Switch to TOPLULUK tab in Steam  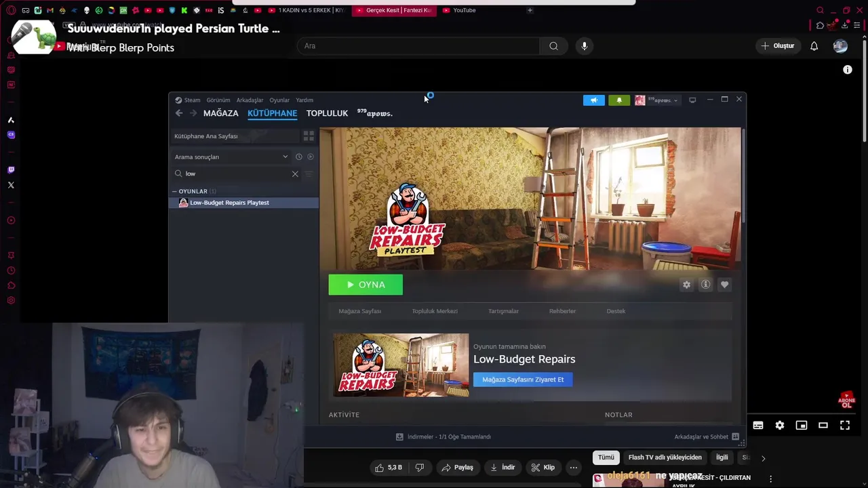(327, 113)
